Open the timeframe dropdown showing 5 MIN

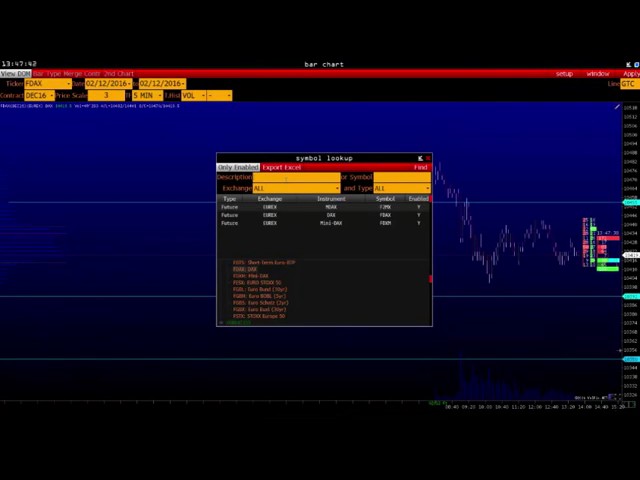pyautogui.click(x=147, y=96)
